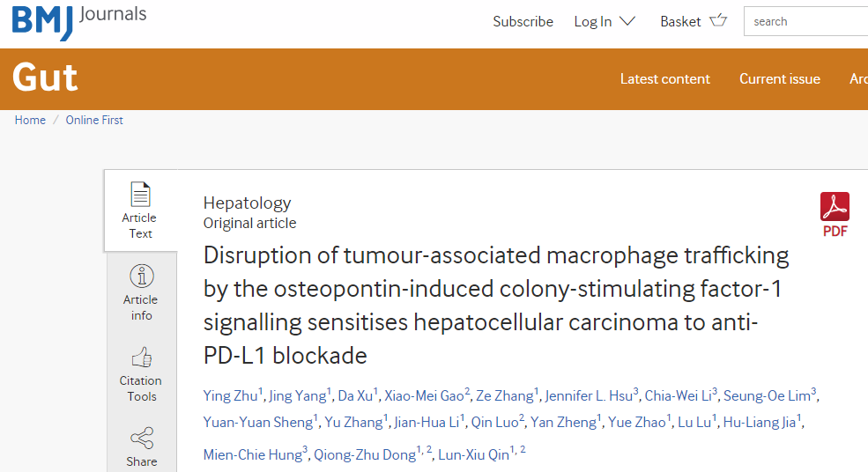Open author Lun-Xiu Qin's link
Viewport: 868px width, 472px height.
point(473,455)
